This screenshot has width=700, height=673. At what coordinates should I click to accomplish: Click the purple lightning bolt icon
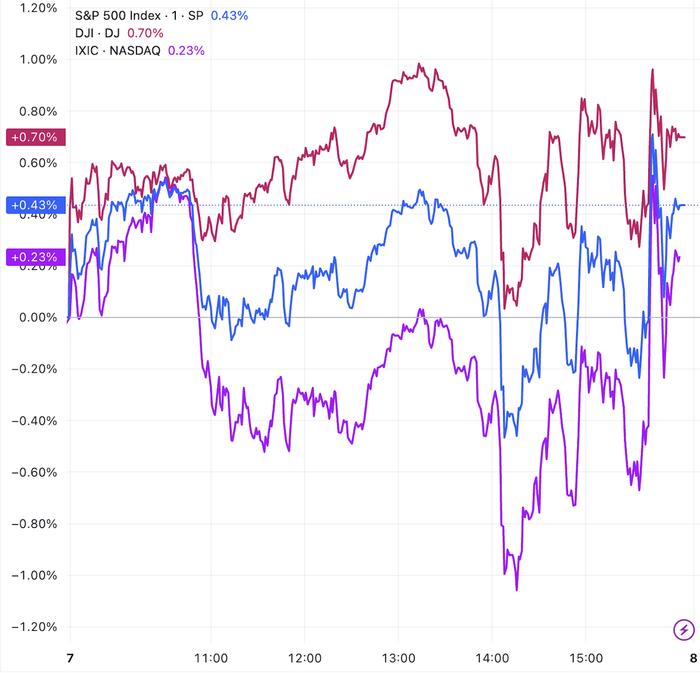pos(683,629)
